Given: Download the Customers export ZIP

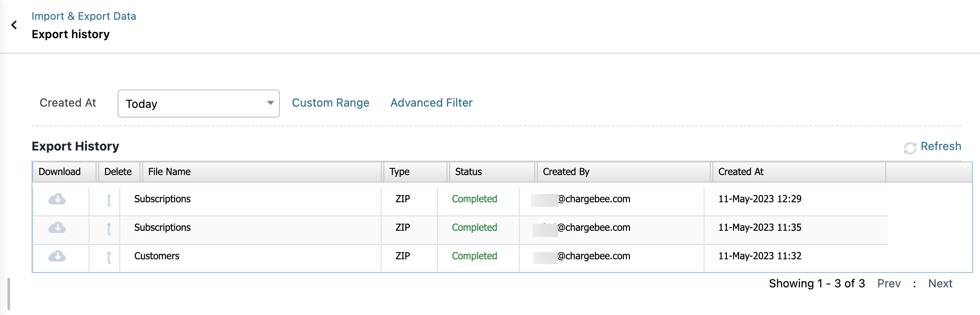Looking at the screenshot, I should tap(57, 256).
